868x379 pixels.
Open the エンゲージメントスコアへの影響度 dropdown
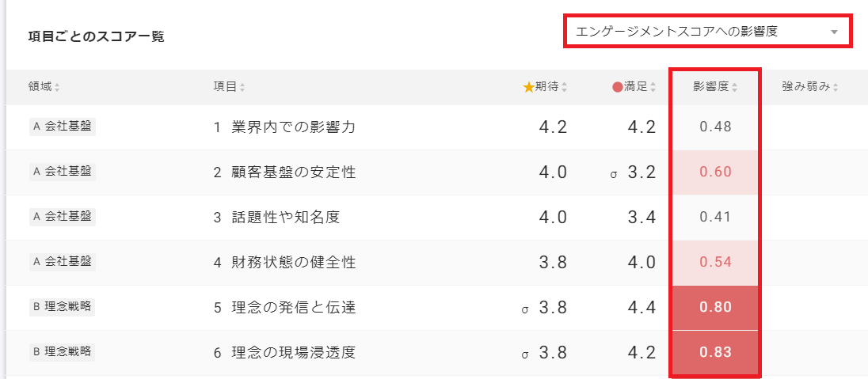coord(697,32)
